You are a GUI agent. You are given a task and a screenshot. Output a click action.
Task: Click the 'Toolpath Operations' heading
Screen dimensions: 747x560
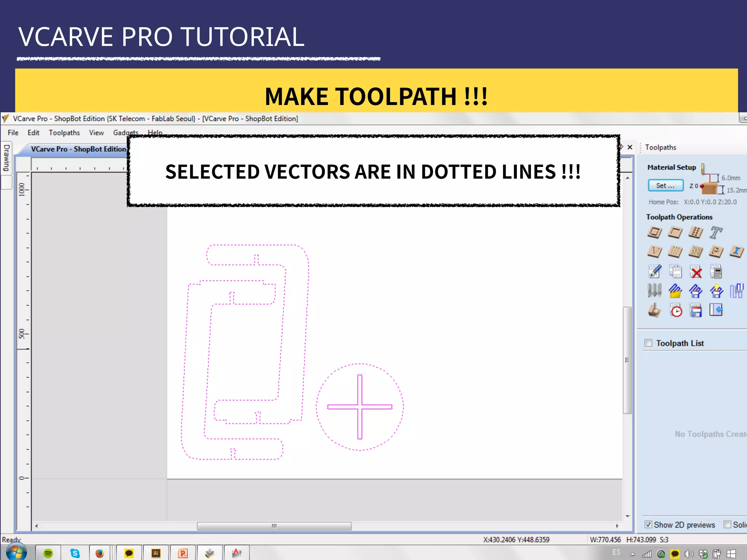pos(679,217)
